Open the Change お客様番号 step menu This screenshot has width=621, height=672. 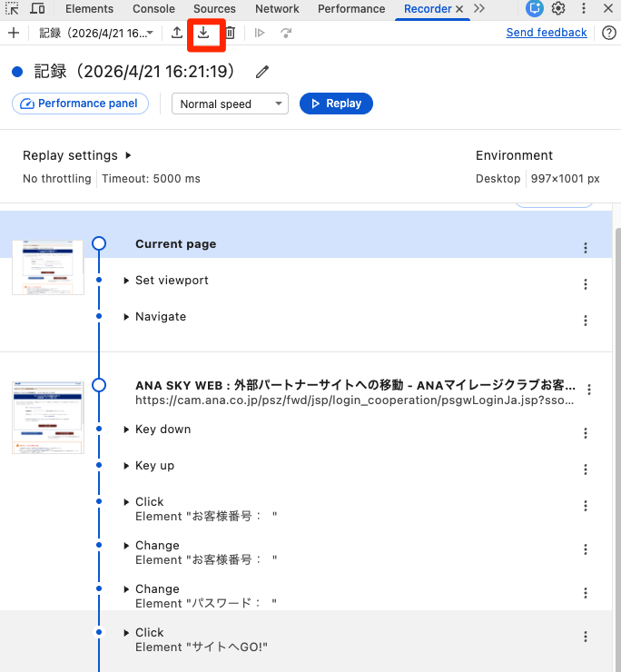coord(586,549)
